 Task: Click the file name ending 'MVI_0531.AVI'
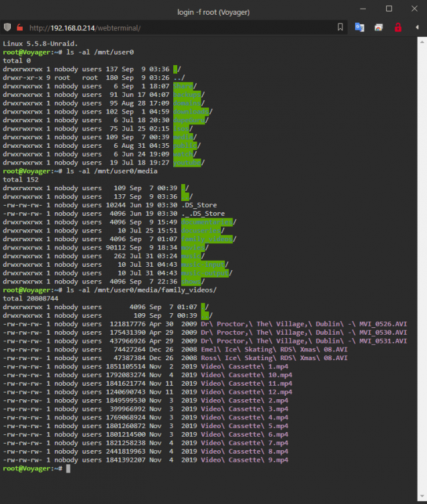(303, 341)
